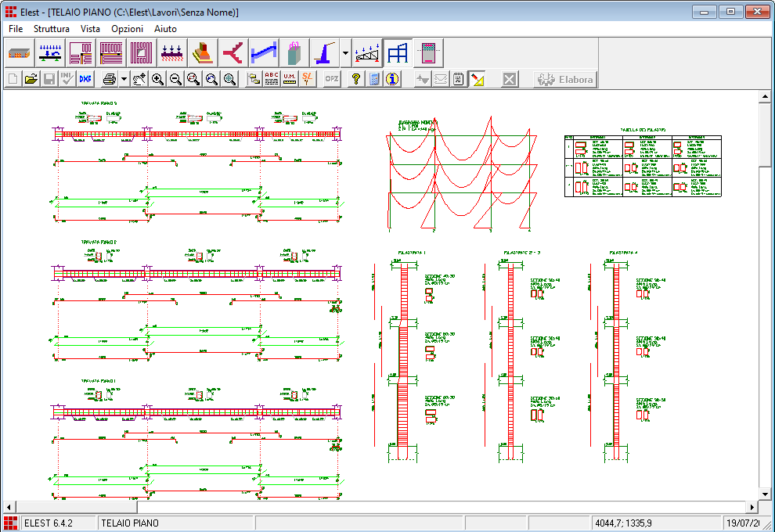Expand dropdown arrow next to retaining wall icon

345,53
